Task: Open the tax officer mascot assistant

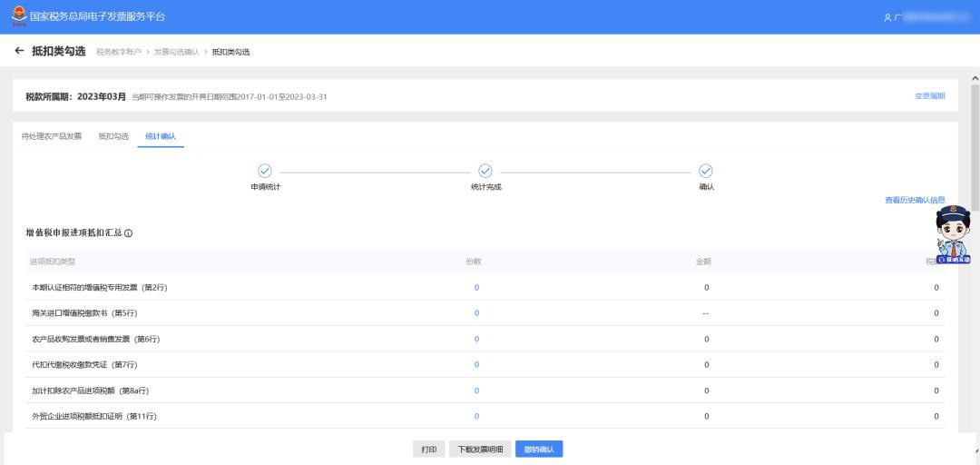Action: 953,234
